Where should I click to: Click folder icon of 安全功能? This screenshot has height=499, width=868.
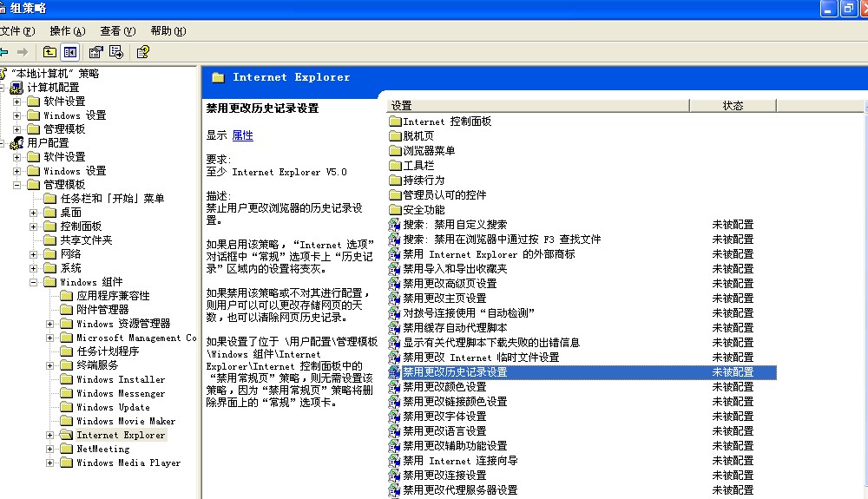(395, 210)
